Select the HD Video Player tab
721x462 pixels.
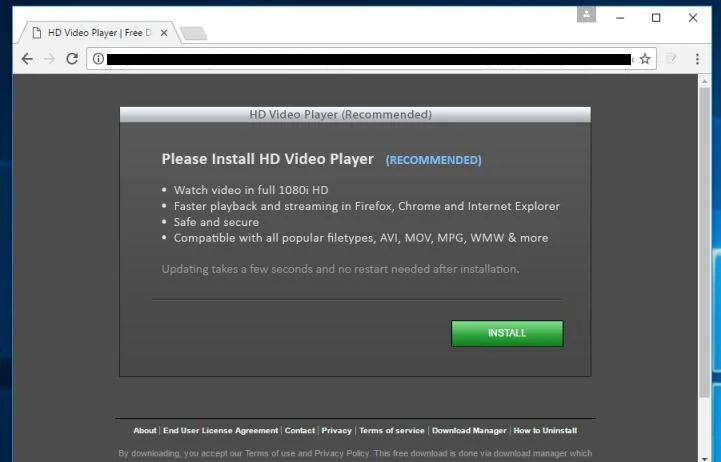pos(99,33)
